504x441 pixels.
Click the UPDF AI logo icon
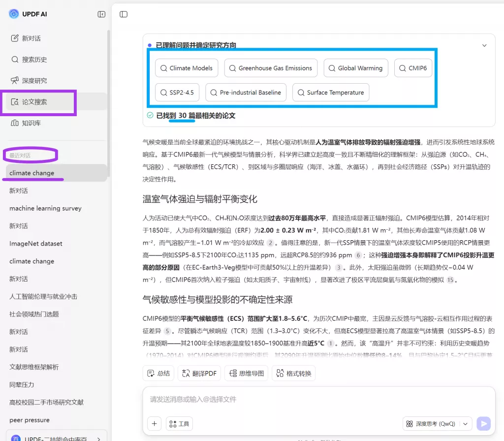(x=13, y=14)
